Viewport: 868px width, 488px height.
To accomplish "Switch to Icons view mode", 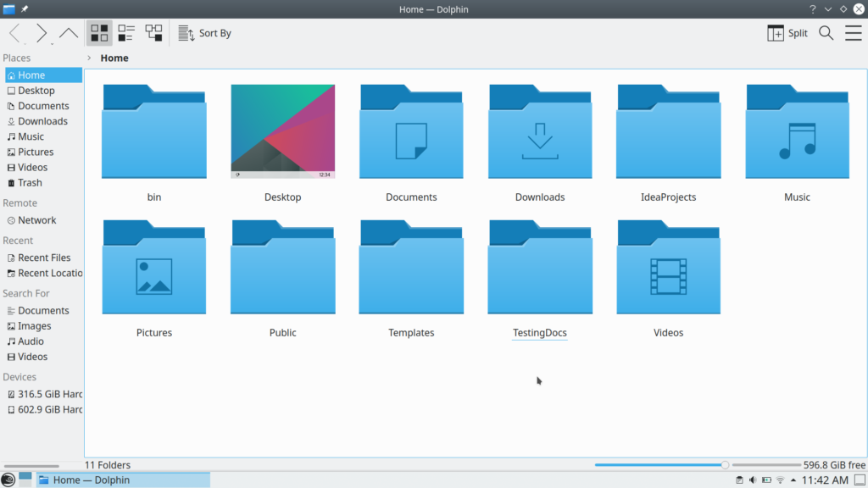I will click(x=99, y=33).
